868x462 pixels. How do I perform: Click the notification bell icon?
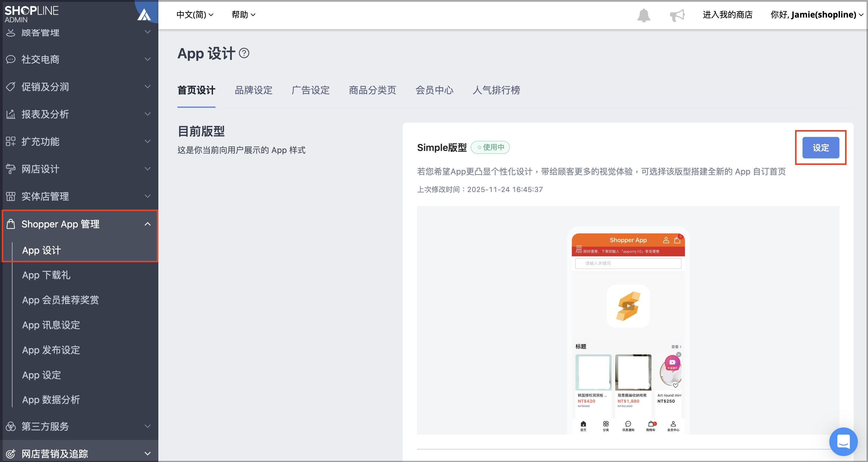[x=643, y=15]
